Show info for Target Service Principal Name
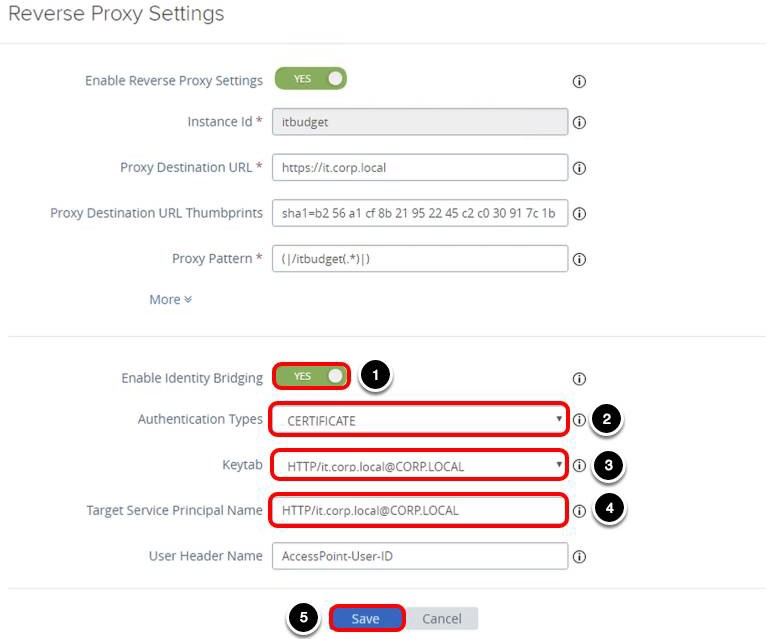Viewport: 768px width, 639px height. 578,511
